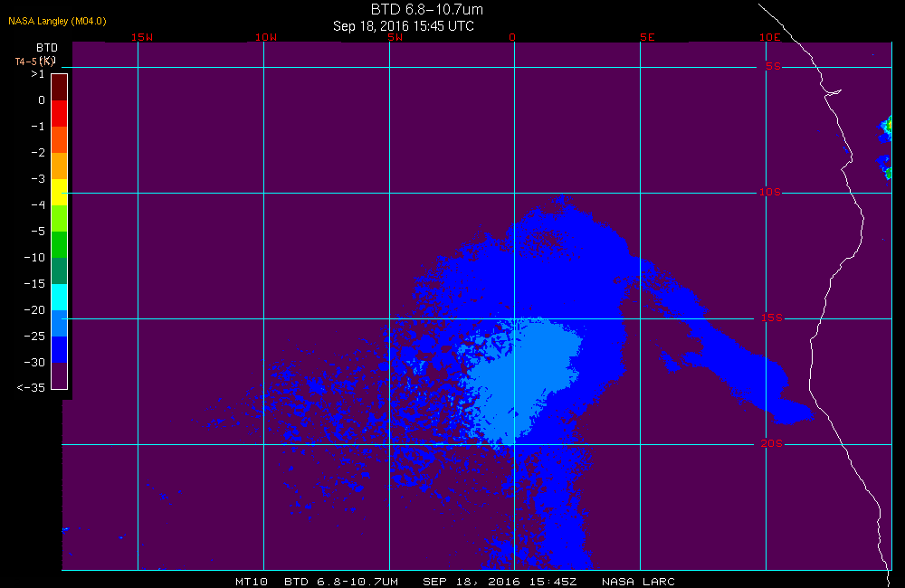This screenshot has width=905, height=588.
Task: Select the Sep 18, 2016 15:45 UTC timestamp
Action: pyautogui.click(x=404, y=26)
